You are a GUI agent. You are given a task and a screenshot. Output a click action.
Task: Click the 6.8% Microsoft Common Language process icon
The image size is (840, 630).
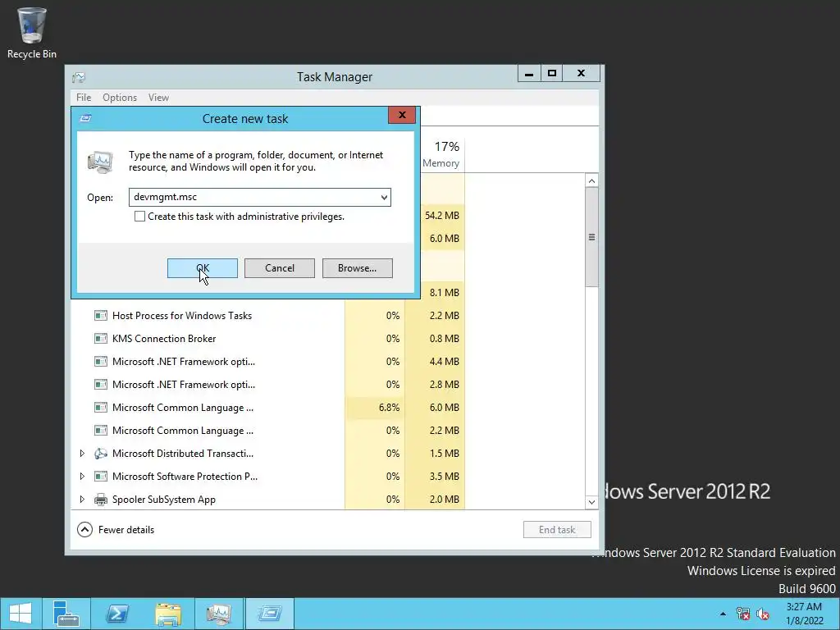pos(101,408)
